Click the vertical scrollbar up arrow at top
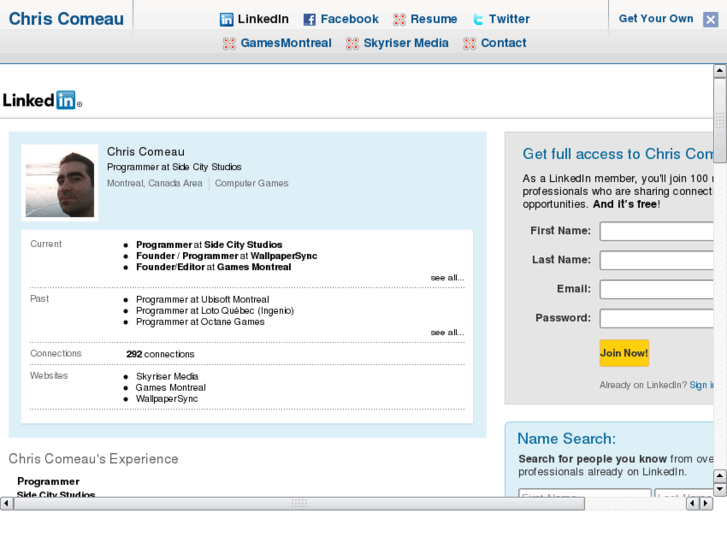Image resolution: width=727 pixels, height=545 pixels. point(720,71)
